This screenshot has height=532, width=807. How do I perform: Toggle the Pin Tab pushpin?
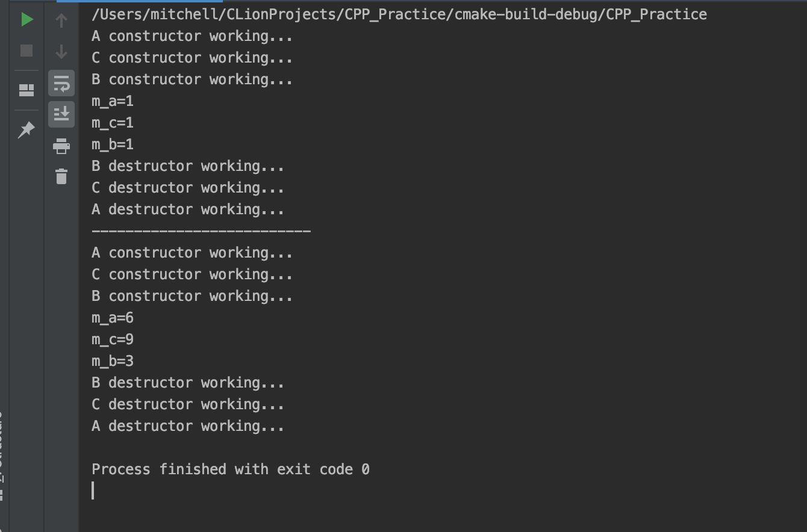[x=26, y=129]
